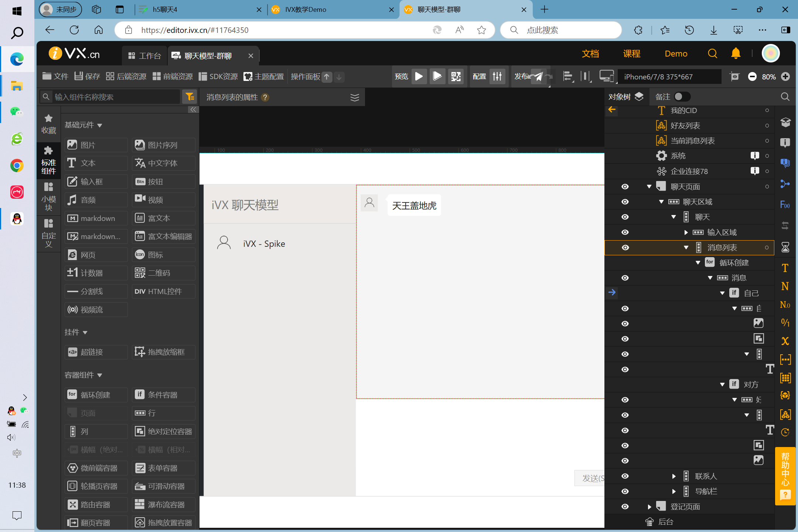Add a Web page (网页) component
Screen dimensions: 798x532
pyautogui.click(x=96, y=255)
